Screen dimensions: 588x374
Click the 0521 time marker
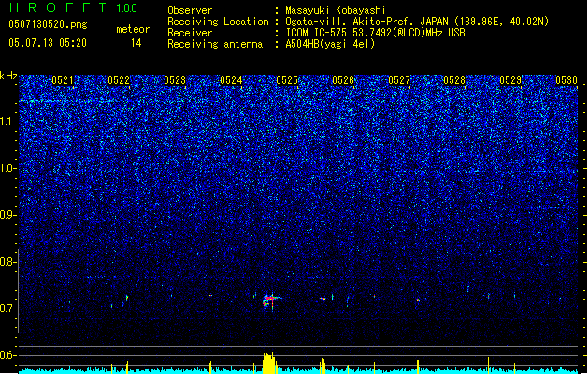click(x=63, y=80)
